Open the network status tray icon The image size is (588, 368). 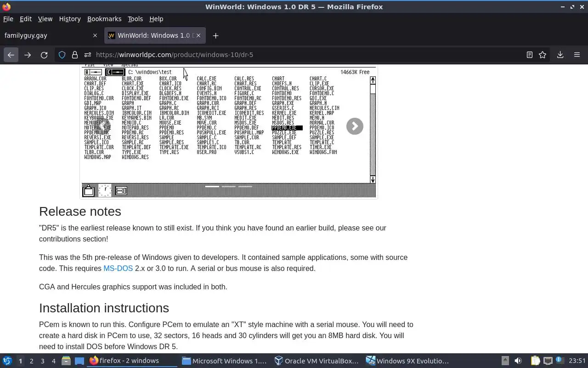click(548, 361)
